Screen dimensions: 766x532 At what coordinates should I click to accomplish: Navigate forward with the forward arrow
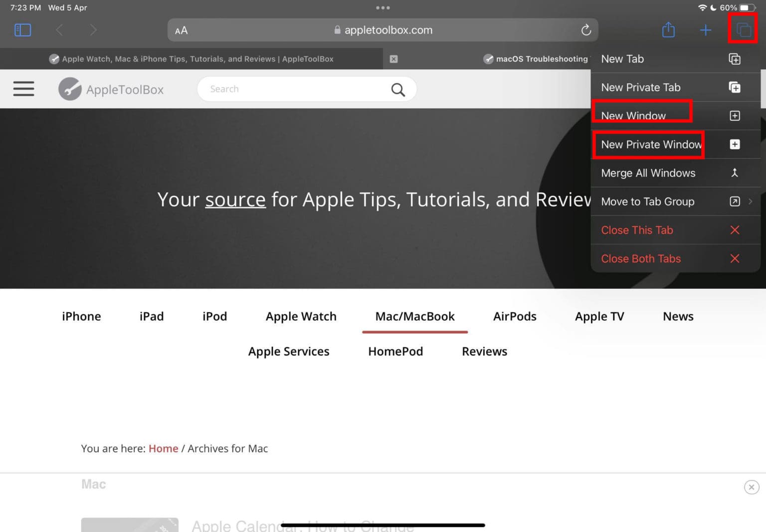93,30
